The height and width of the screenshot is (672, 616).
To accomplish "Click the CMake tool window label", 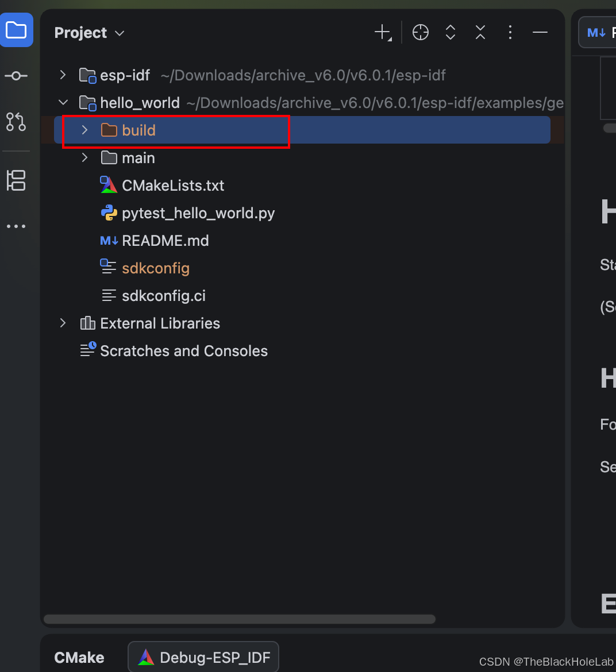I will coord(79,658).
